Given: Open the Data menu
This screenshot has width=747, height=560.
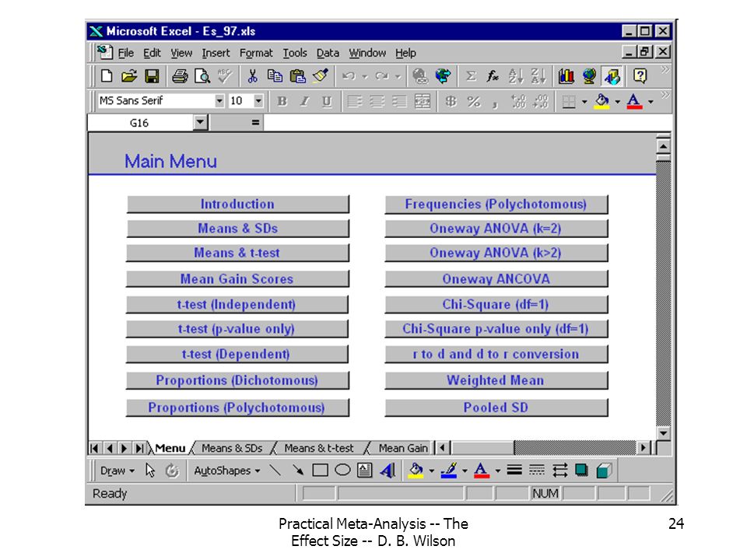Looking at the screenshot, I should [328, 53].
